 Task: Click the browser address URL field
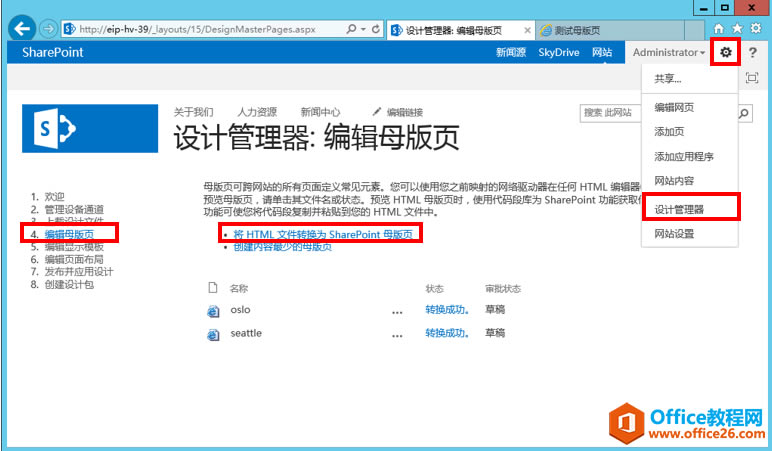(x=202, y=29)
